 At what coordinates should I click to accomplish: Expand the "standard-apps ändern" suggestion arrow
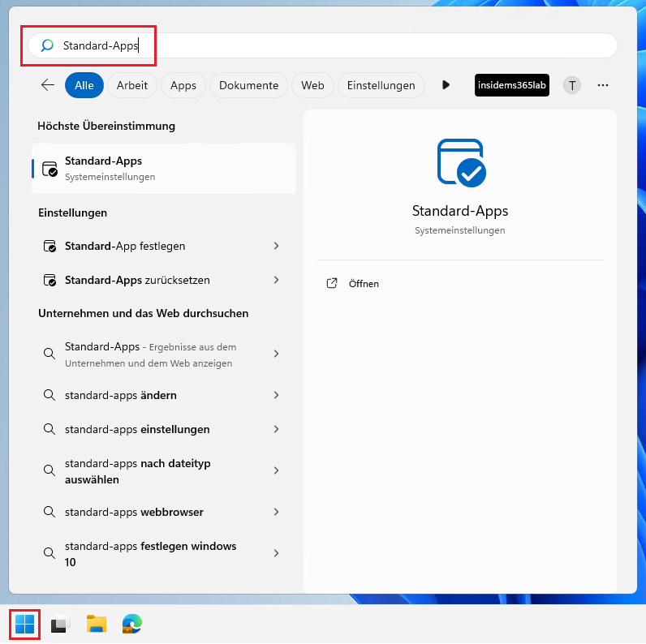coord(276,395)
